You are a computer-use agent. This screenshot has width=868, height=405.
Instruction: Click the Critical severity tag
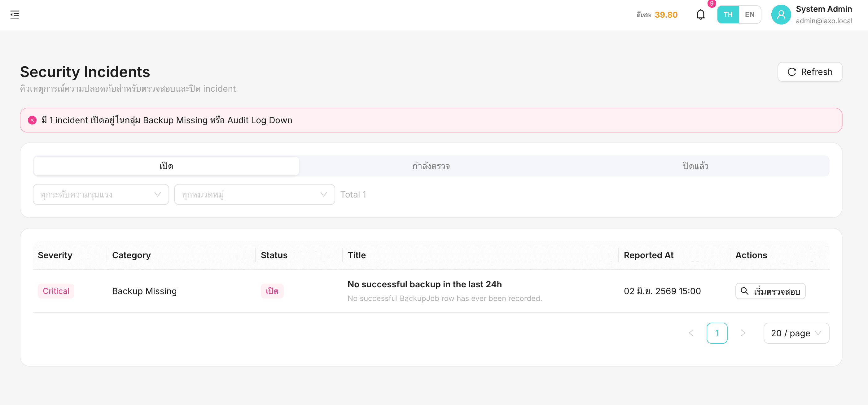click(x=56, y=291)
